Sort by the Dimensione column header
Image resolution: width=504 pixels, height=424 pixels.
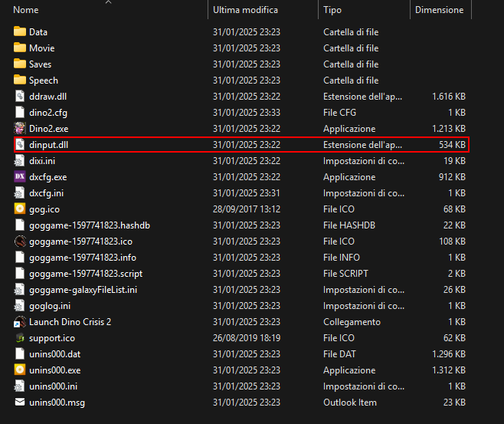click(439, 10)
